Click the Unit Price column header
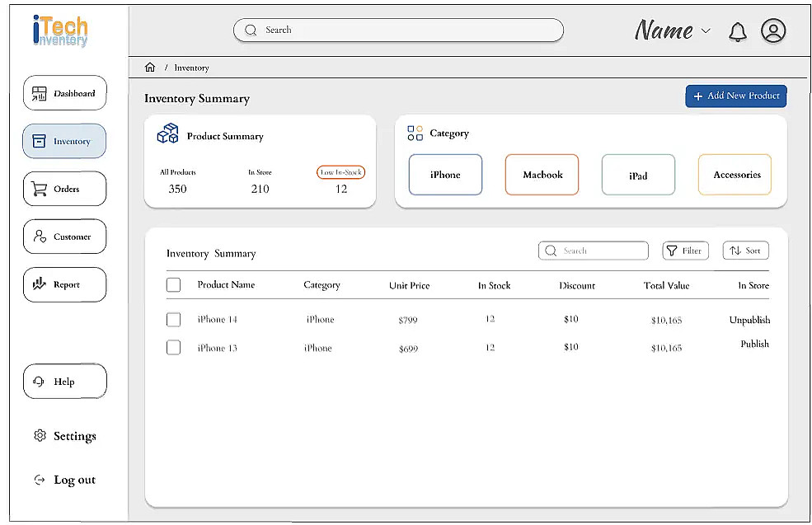 point(409,285)
